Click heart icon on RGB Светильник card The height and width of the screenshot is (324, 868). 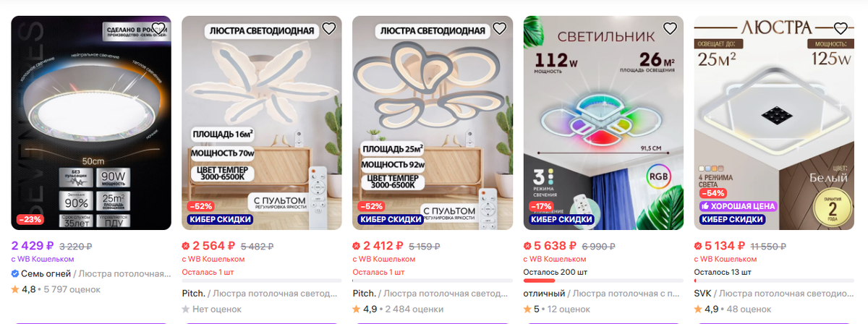(x=670, y=29)
